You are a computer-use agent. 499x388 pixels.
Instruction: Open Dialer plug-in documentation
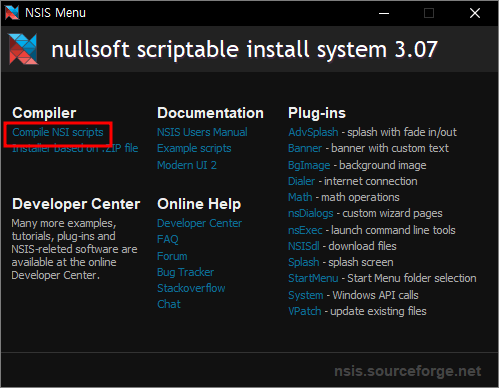point(301,181)
